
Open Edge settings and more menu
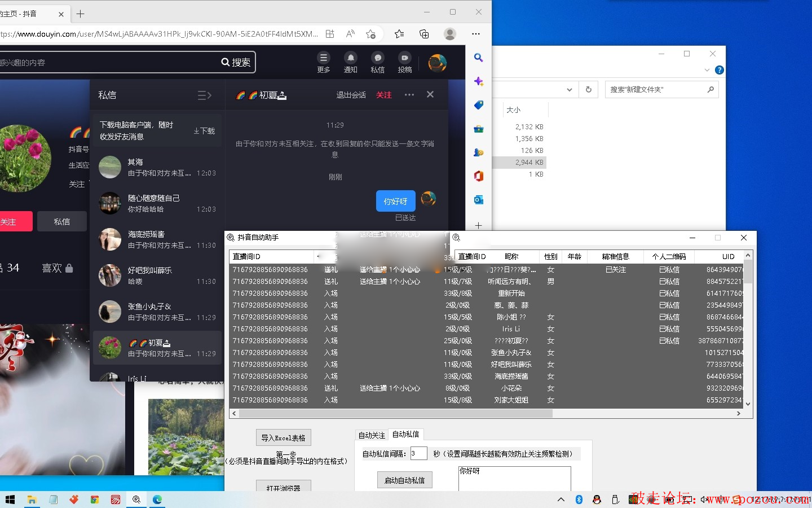[x=476, y=34]
